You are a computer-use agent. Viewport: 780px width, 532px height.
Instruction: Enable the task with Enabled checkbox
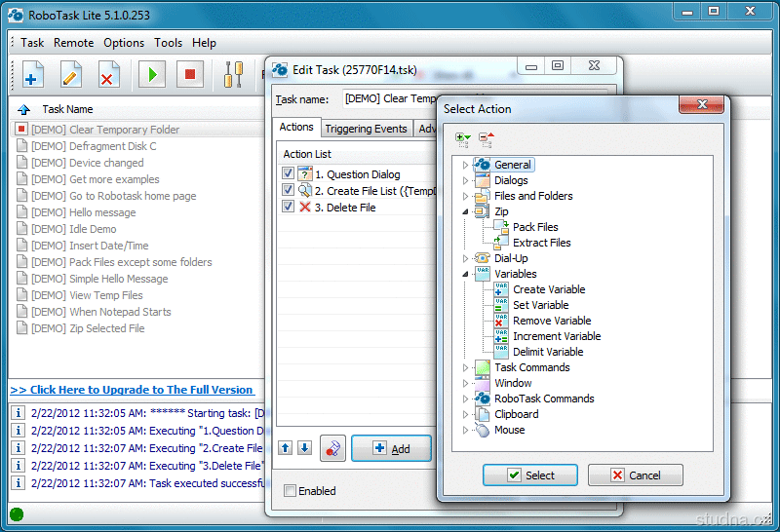click(x=290, y=491)
